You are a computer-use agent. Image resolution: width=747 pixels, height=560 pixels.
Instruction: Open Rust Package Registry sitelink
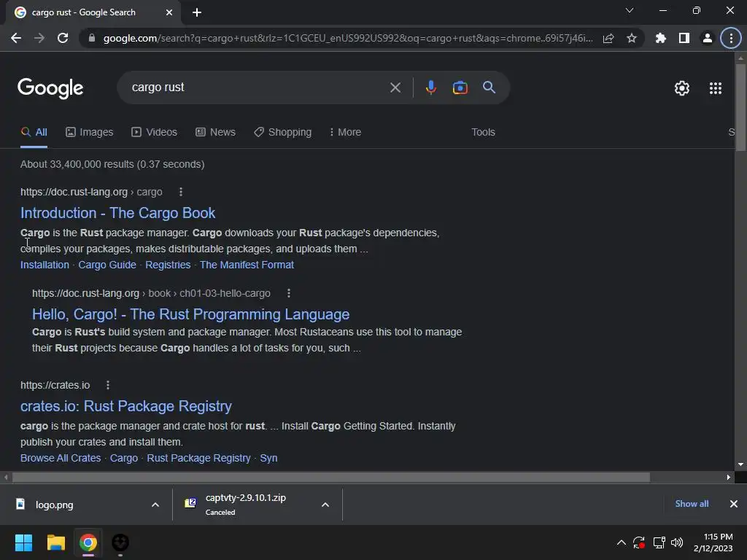click(198, 458)
